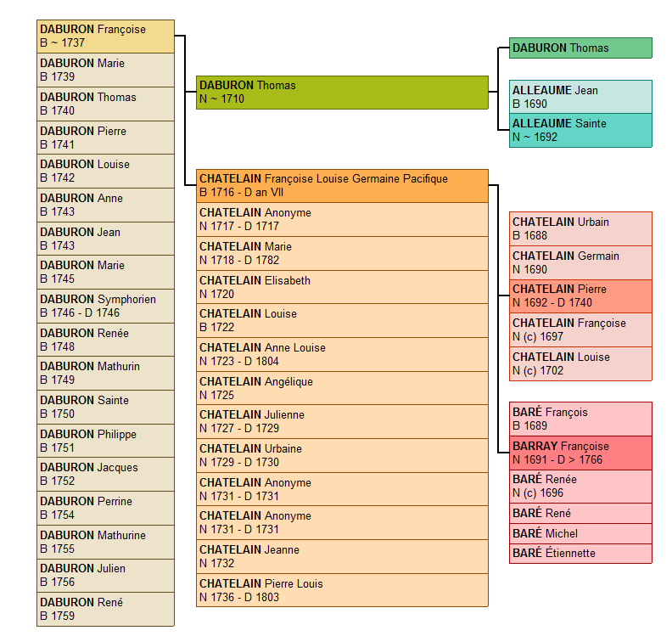Open BARÉ François born 1689
This screenshot has height=636, width=672.
click(580, 419)
